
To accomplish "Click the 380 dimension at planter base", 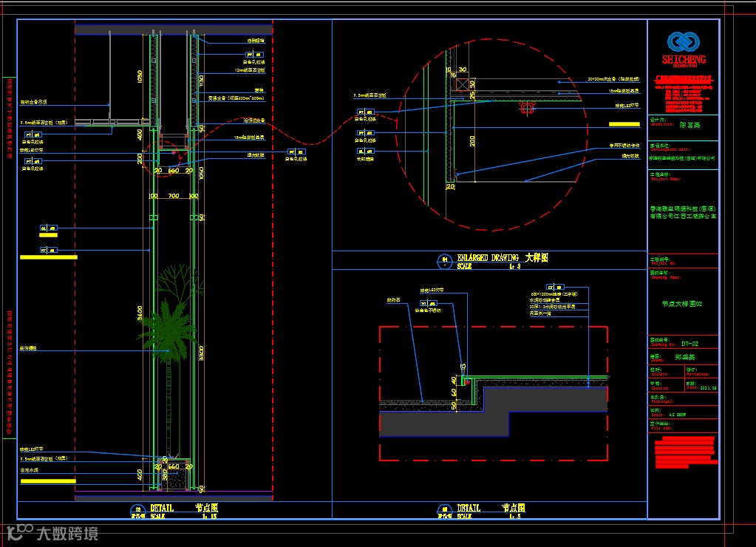I will coord(165,474).
